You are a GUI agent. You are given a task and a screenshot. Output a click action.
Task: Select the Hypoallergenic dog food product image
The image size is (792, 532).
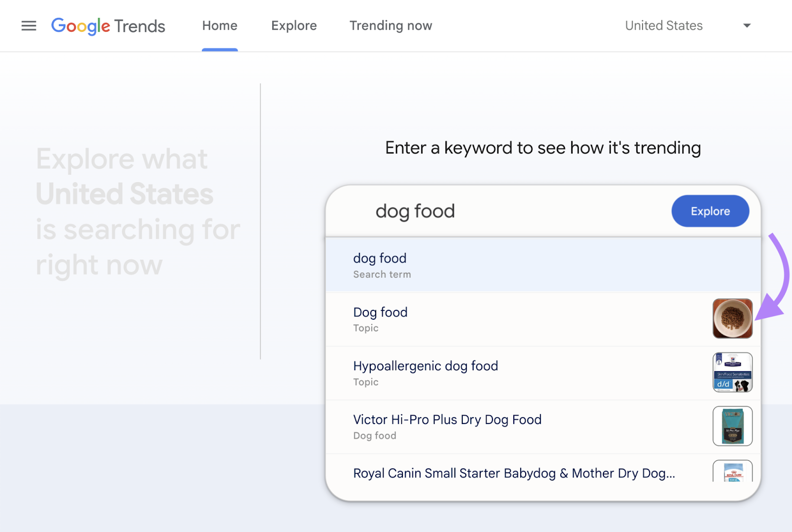[733, 372]
